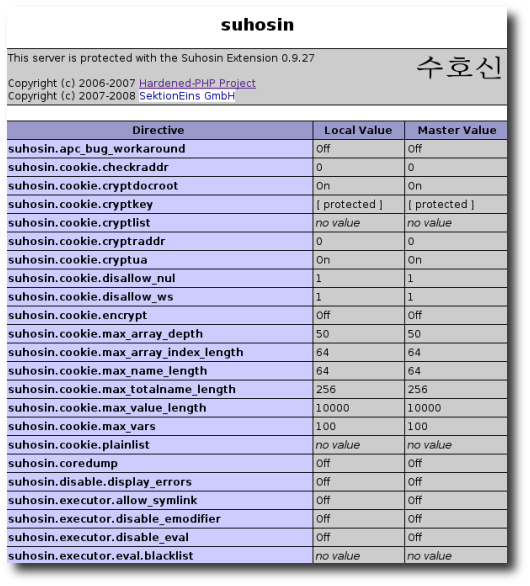Viewport: 530px width, 586px height.
Task: Click master value 1 of cookie.disallow_ws
Action: click(410, 297)
